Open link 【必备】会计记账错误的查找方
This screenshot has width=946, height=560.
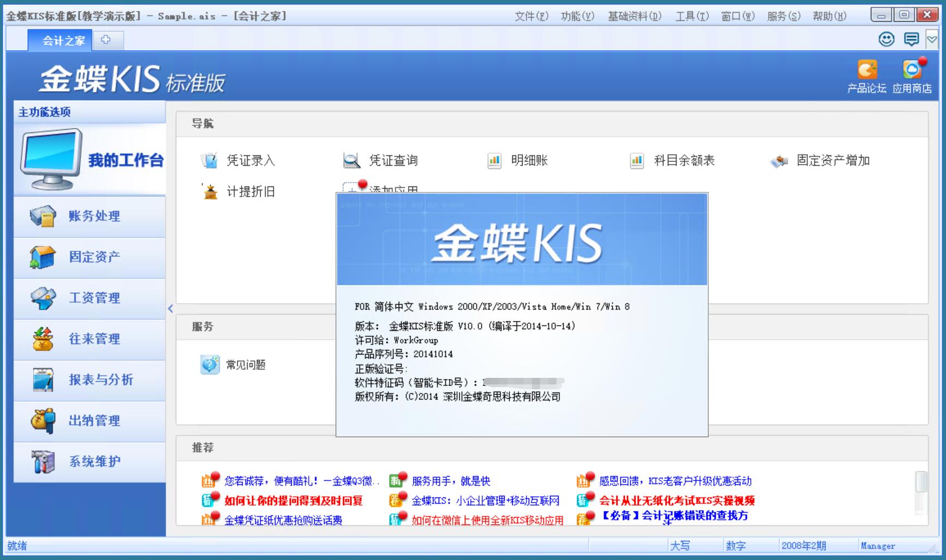pos(674,516)
